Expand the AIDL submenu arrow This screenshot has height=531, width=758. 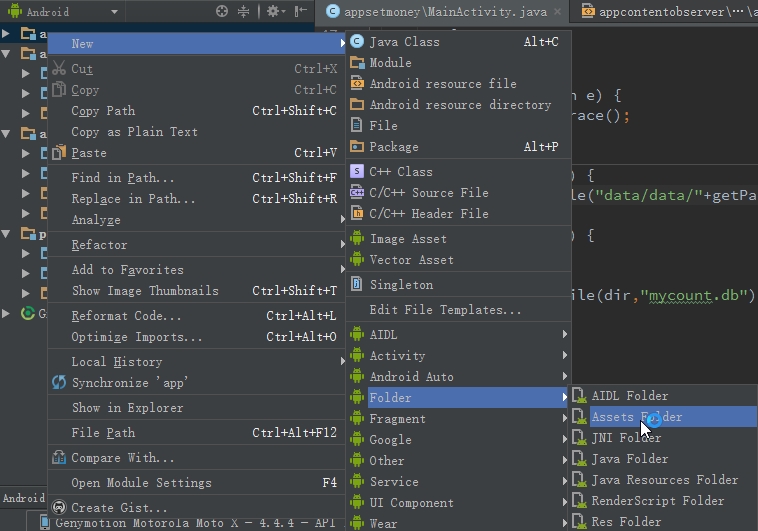pyautogui.click(x=564, y=334)
